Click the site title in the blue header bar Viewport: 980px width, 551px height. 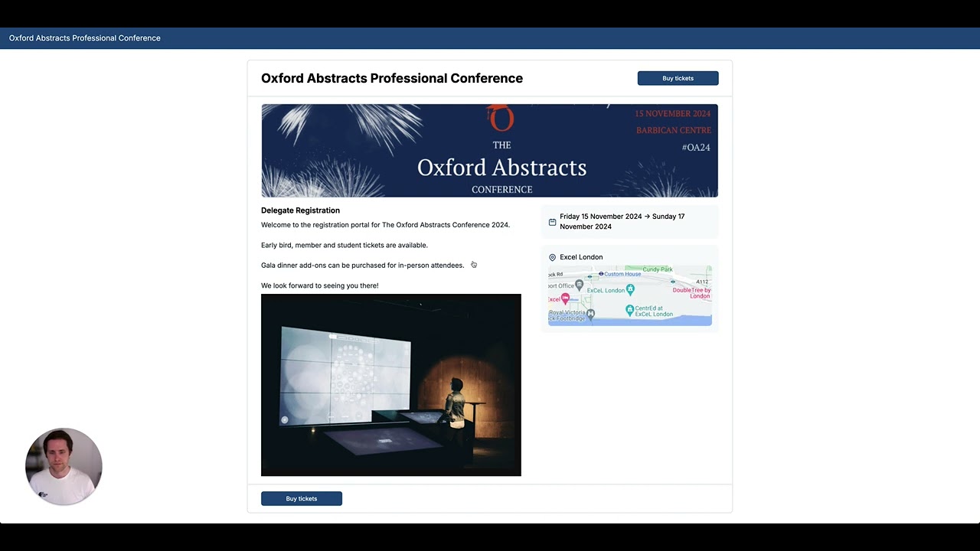[x=85, y=38]
